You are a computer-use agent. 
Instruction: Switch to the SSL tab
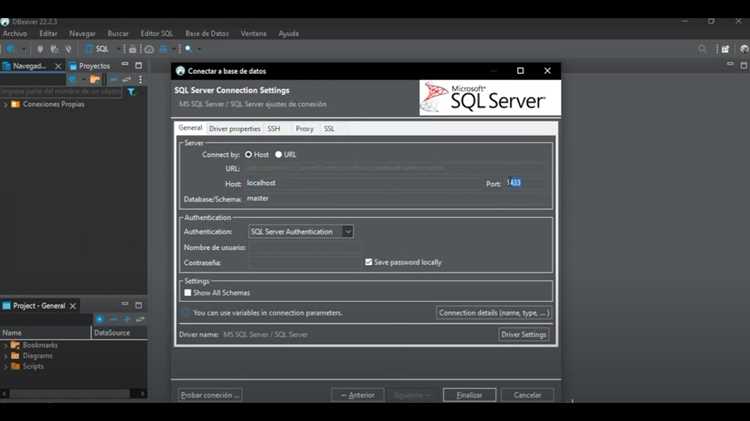click(x=329, y=129)
